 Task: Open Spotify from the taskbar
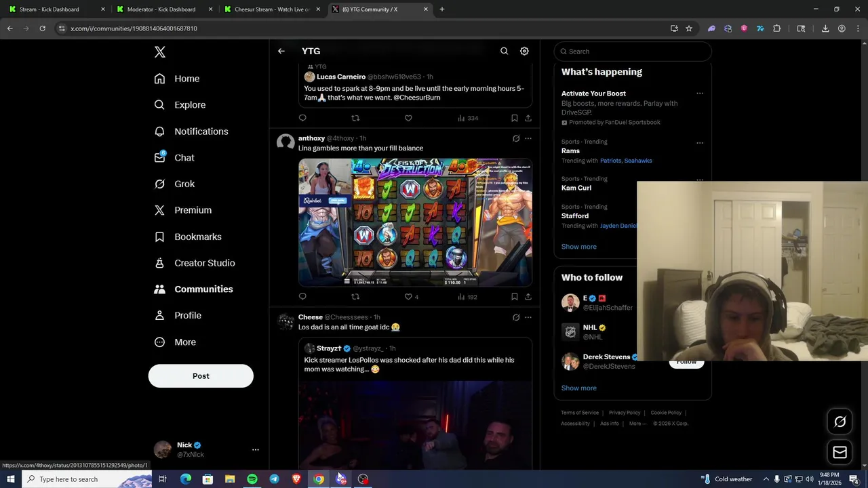[252, 479]
